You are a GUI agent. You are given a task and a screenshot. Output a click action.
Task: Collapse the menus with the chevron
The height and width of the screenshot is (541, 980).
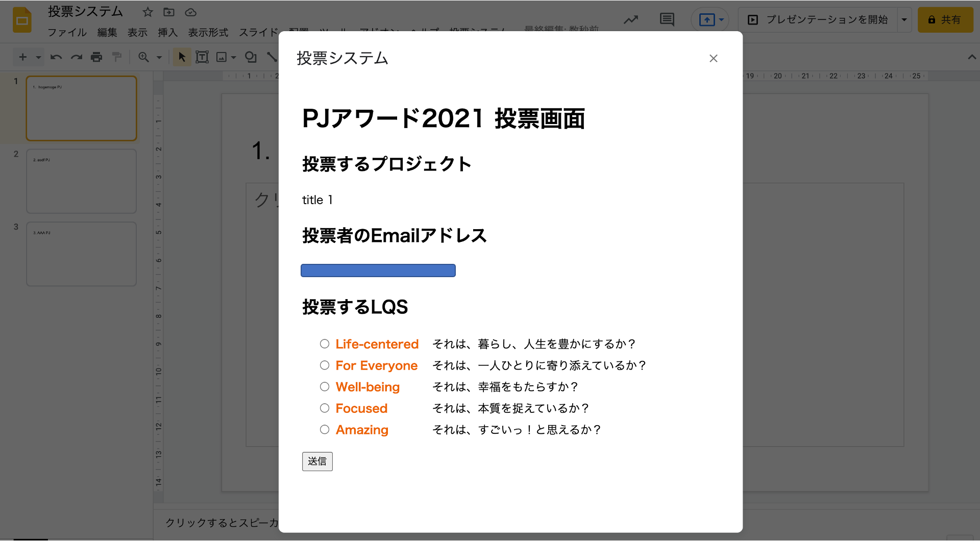tap(971, 57)
